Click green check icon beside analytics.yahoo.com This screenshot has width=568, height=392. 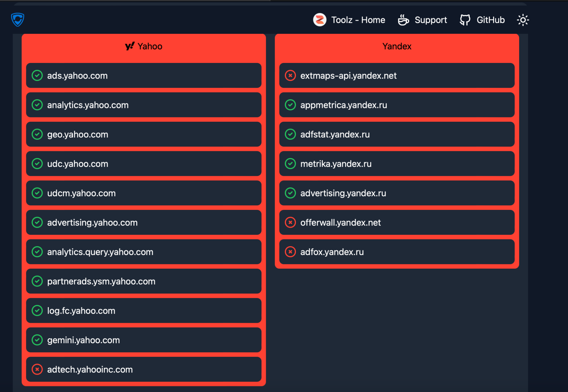click(x=37, y=105)
